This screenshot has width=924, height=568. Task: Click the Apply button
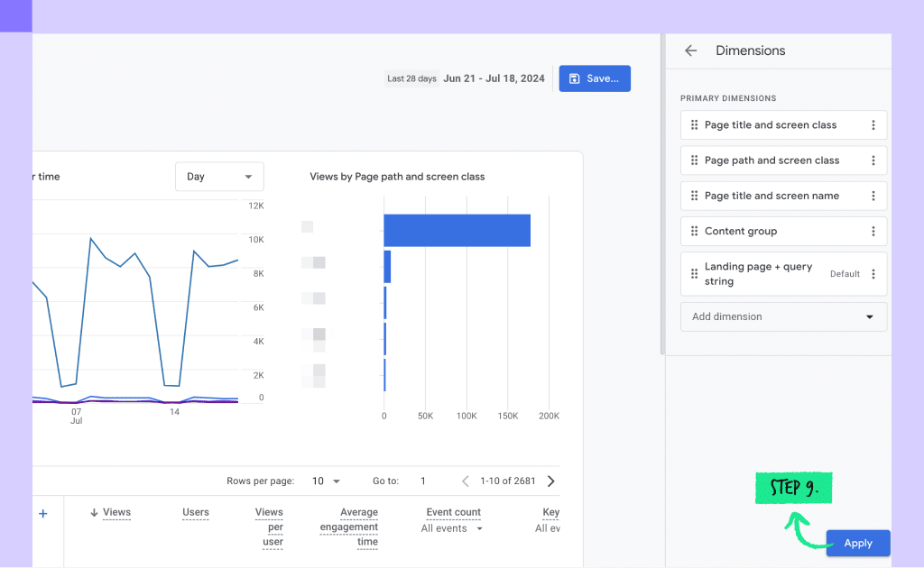tap(858, 543)
